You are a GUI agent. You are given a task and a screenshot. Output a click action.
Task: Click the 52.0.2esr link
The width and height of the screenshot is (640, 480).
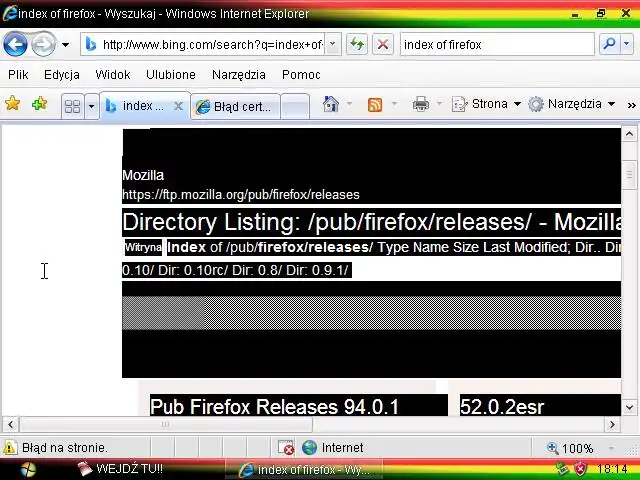point(502,407)
